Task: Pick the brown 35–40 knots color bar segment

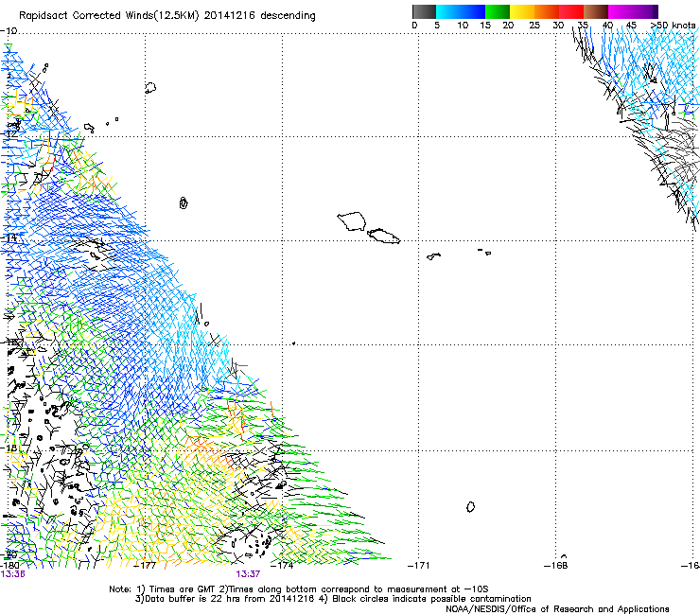Action: pos(596,11)
